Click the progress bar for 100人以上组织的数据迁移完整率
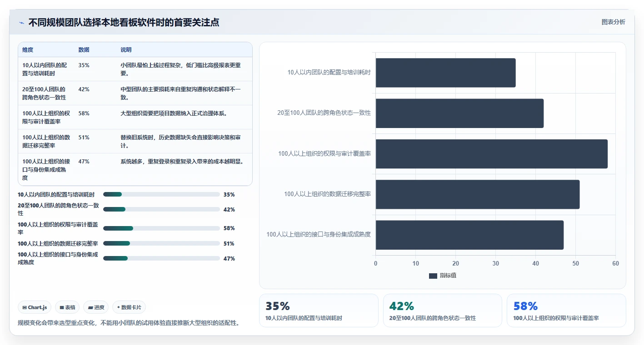The width and height of the screenshot is (644, 345). (x=161, y=243)
